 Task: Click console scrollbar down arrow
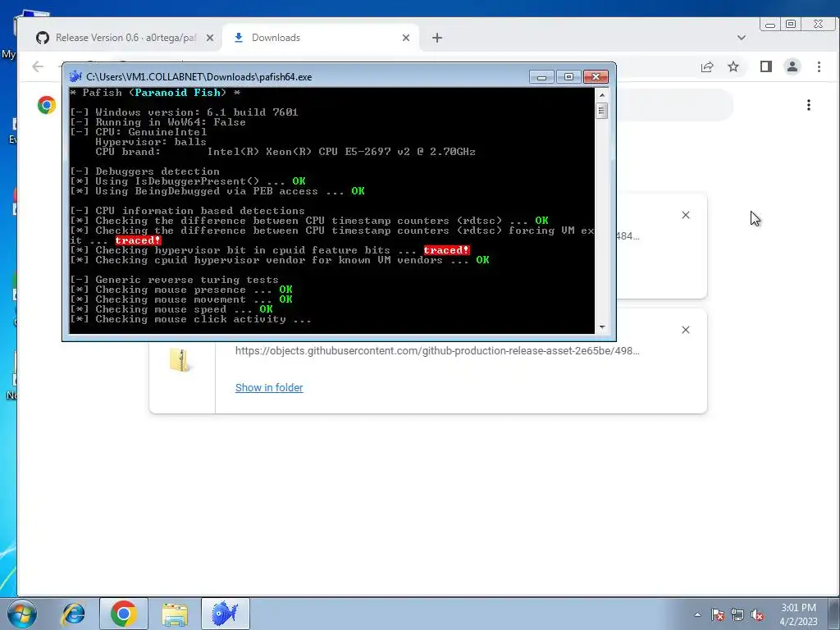coord(602,326)
